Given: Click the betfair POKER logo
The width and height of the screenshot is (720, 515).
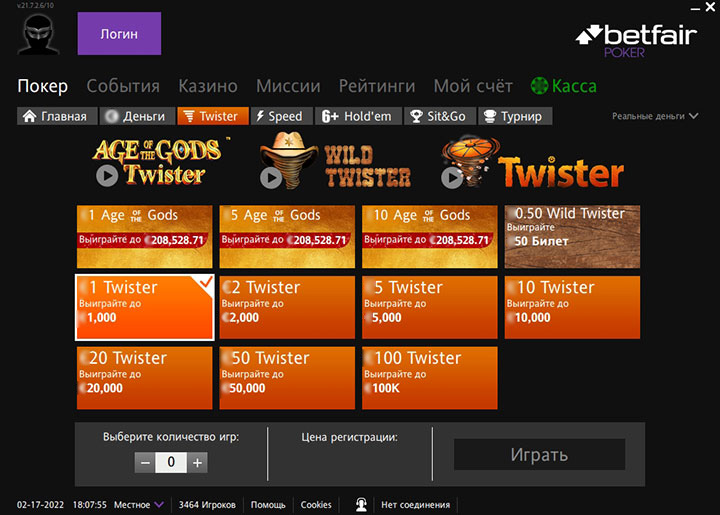Looking at the screenshot, I should tap(636, 40).
